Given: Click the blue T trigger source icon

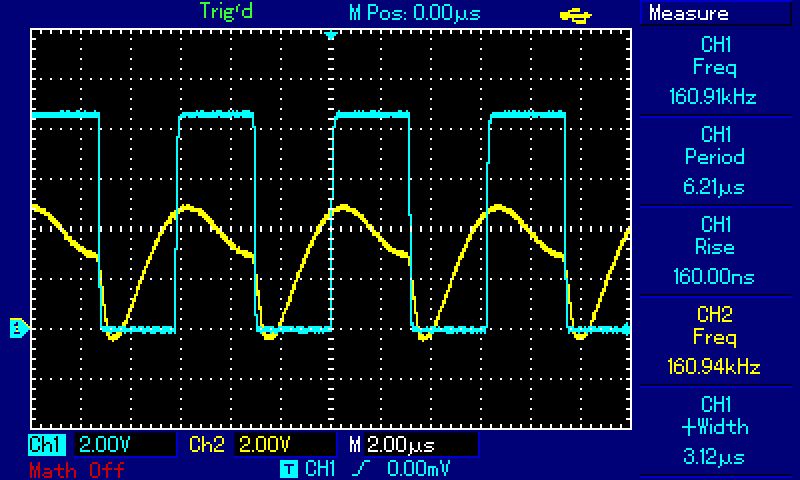Looking at the screenshot, I should click(288, 467).
